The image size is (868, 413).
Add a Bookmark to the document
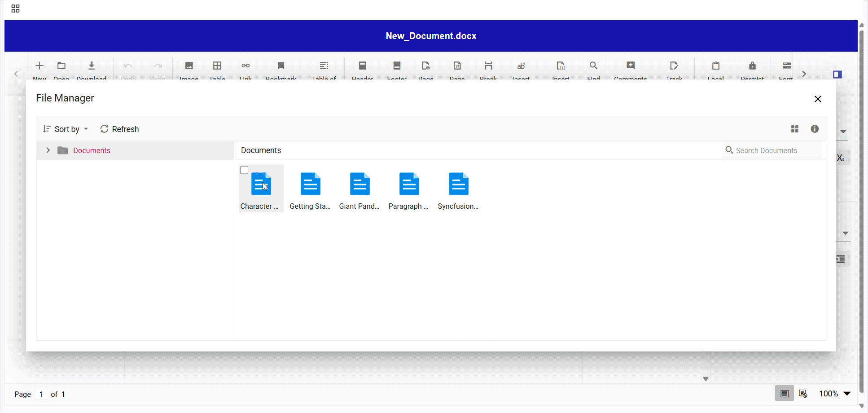coord(281,70)
